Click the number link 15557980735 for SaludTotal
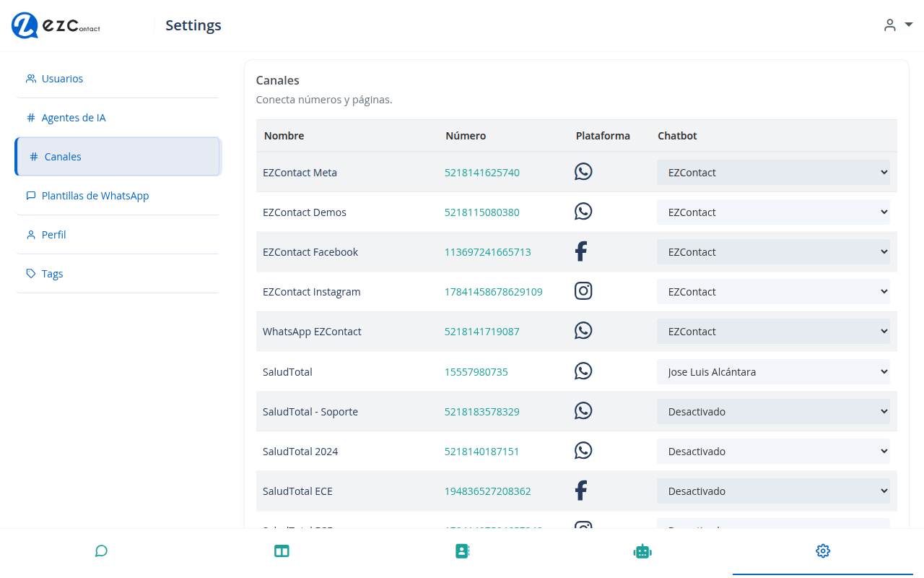This screenshot has width=924, height=578. (476, 371)
